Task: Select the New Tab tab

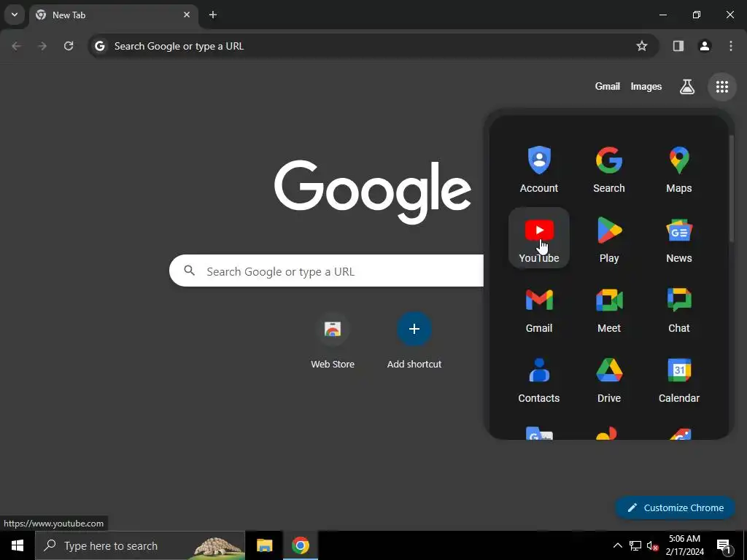Action: coord(113,15)
